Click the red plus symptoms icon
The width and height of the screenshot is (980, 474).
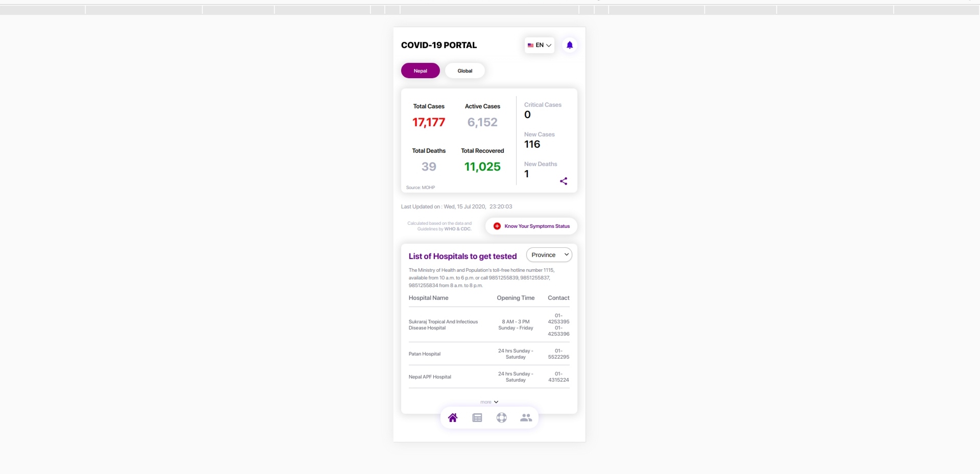click(x=497, y=226)
